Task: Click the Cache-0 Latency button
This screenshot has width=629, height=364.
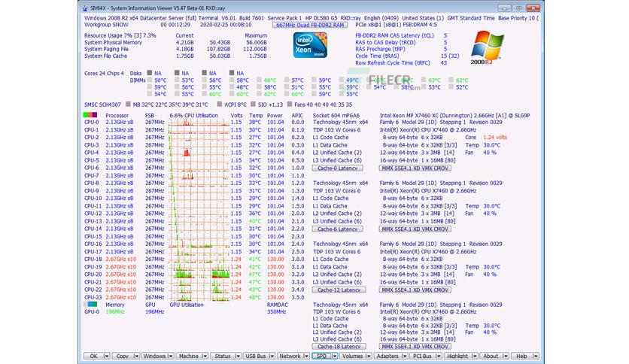Action: pos(337,168)
